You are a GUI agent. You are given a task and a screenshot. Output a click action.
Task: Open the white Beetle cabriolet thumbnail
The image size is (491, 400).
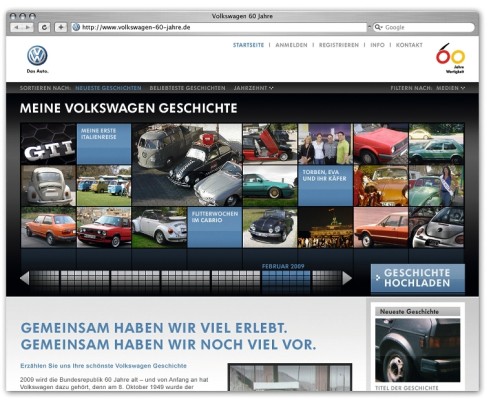(x=159, y=227)
